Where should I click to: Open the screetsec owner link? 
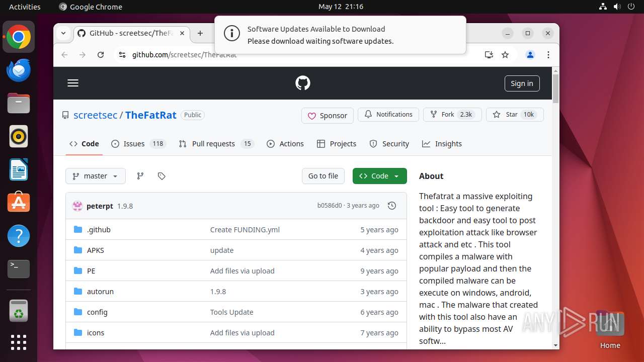[x=96, y=115]
